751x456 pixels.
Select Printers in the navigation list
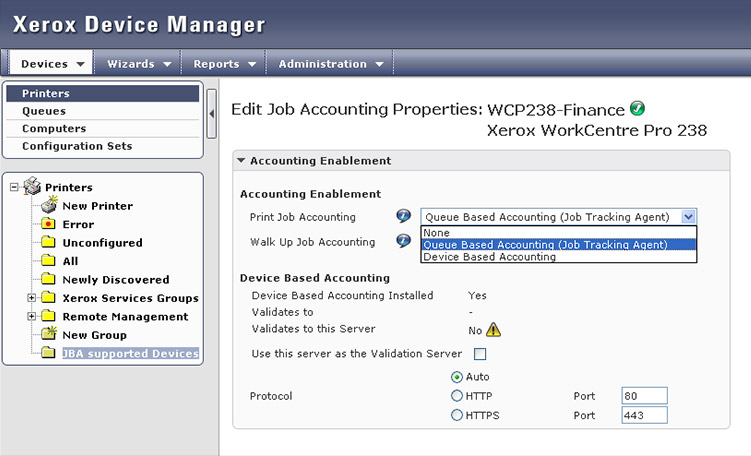tap(102, 93)
